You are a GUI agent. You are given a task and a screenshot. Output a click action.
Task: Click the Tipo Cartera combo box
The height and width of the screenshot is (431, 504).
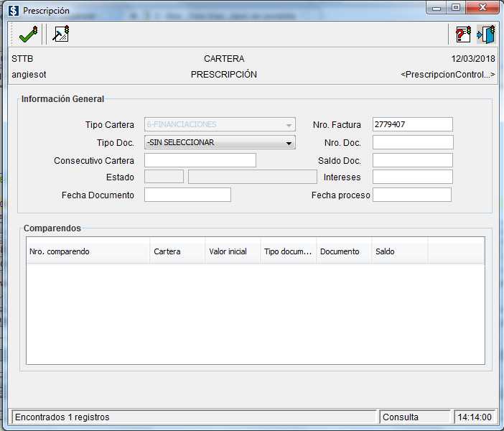220,124
